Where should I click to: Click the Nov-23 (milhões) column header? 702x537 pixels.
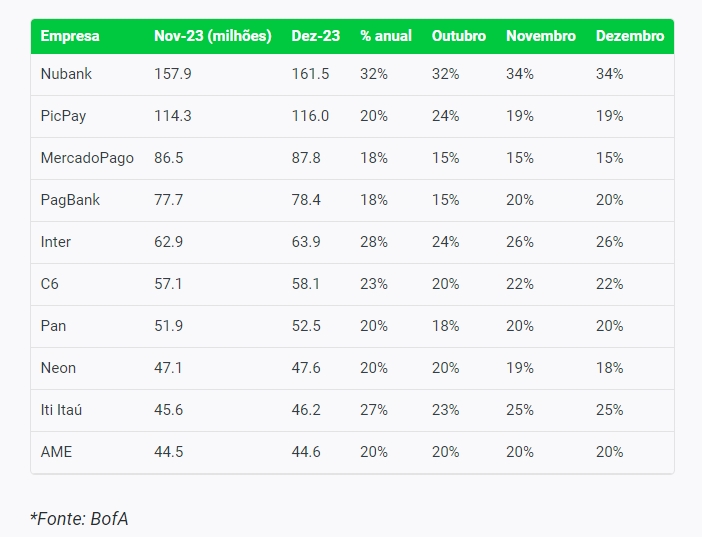pyautogui.click(x=212, y=36)
